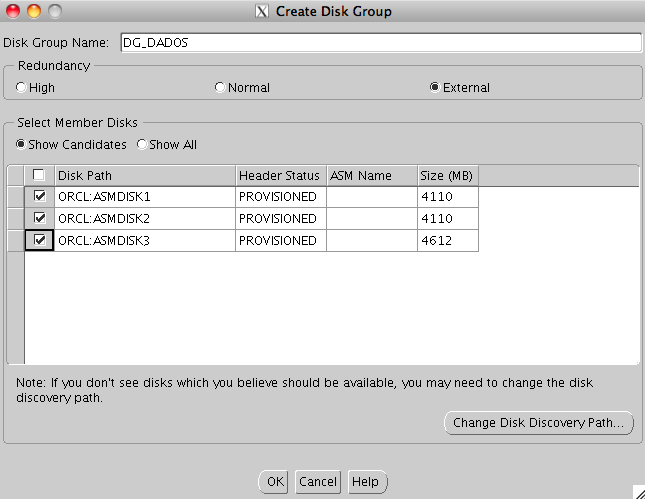The width and height of the screenshot is (645, 499).
Task: Select Normal redundancy radio button
Action: pyautogui.click(x=220, y=87)
